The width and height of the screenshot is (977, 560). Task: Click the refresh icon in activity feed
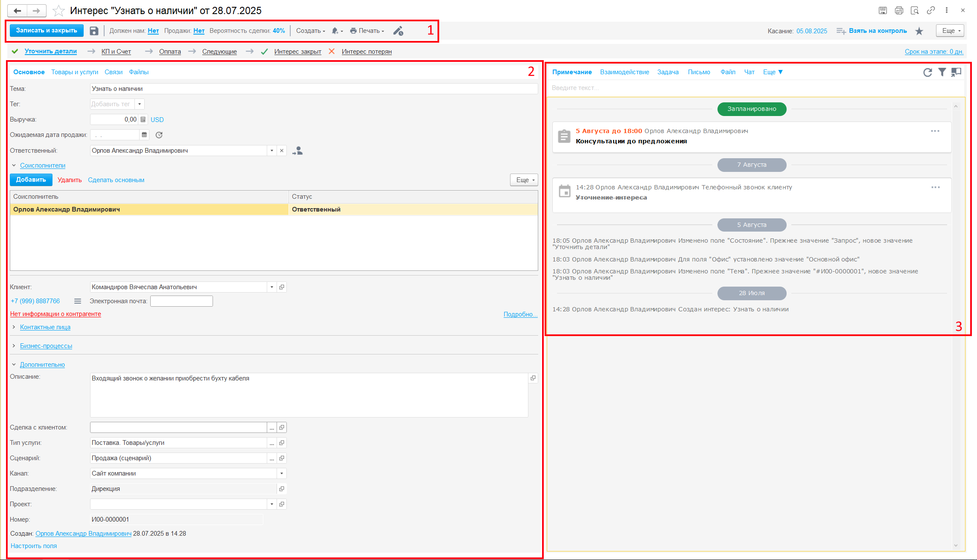[927, 72]
